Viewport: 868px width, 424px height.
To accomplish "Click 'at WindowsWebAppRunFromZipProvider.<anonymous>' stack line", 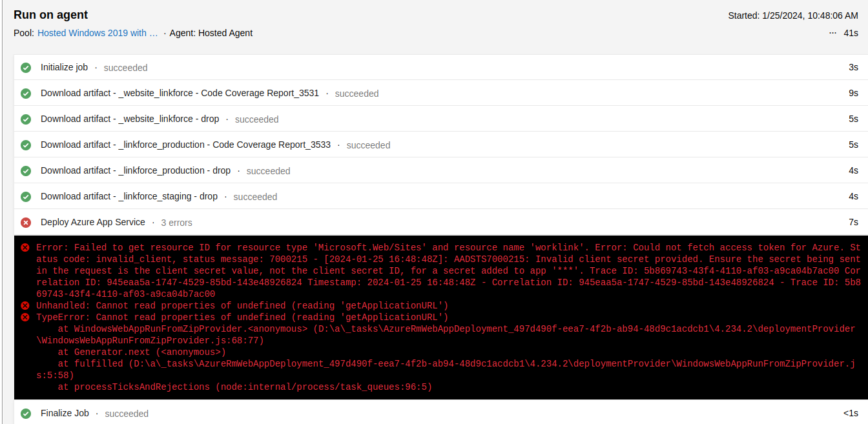I will tap(446, 335).
